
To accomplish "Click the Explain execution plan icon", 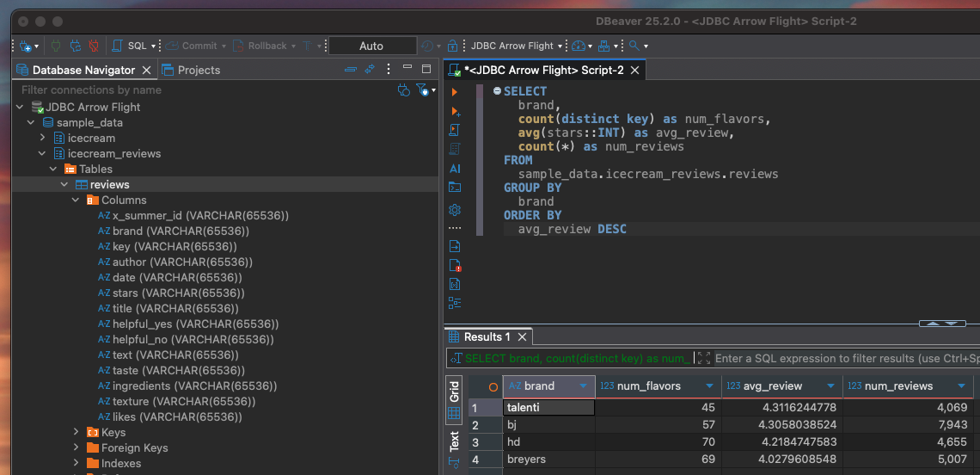I will pos(455,149).
